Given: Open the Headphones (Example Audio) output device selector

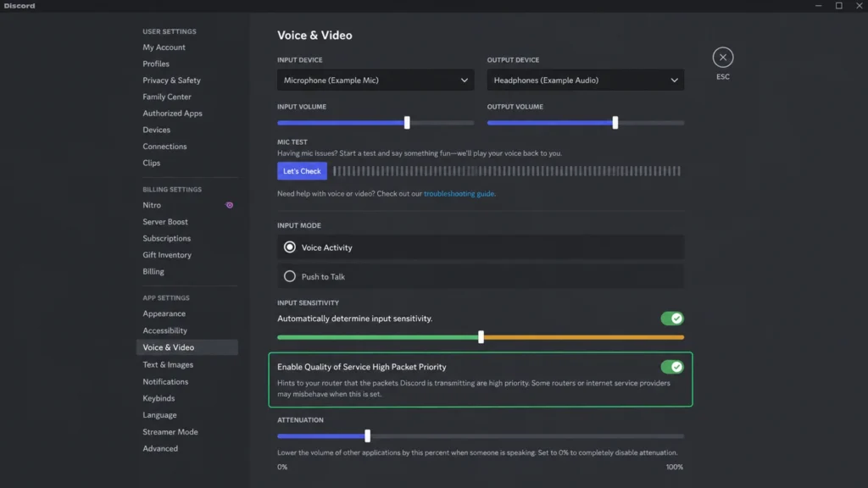Looking at the screenshot, I should coord(585,80).
